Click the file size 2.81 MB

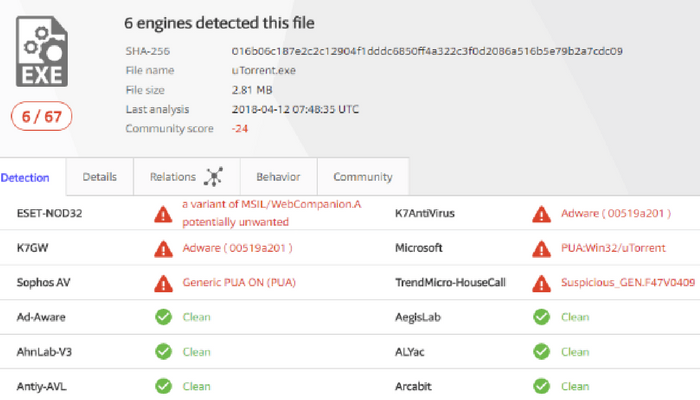(x=252, y=90)
